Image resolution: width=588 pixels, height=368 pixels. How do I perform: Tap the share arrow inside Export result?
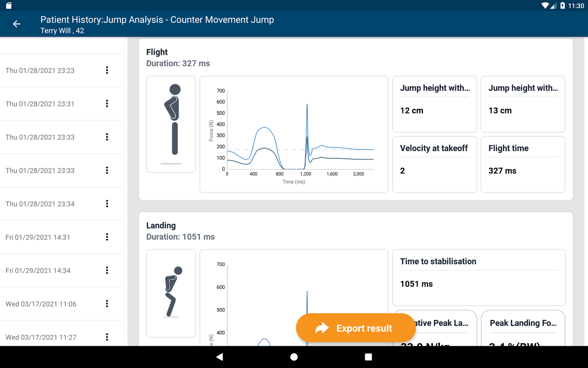click(x=322, y=328)
